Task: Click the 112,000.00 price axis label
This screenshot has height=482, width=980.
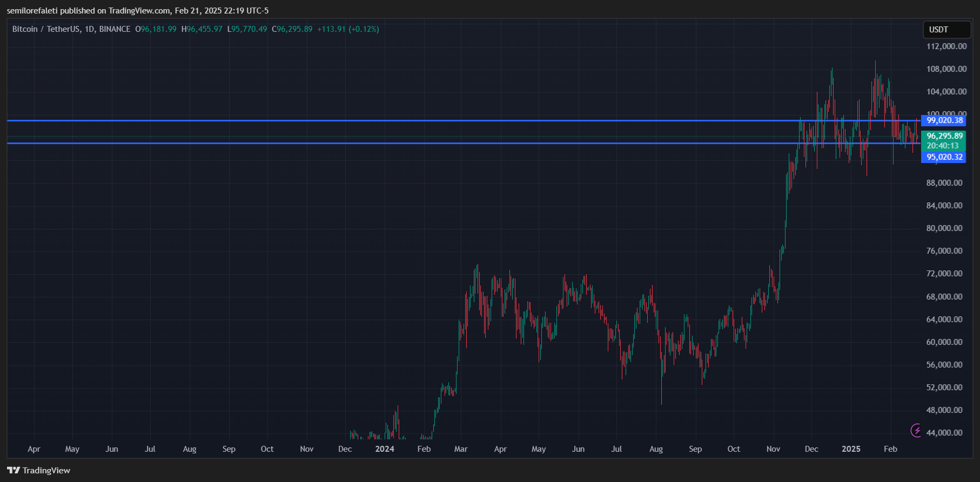Action: (947, 46)
